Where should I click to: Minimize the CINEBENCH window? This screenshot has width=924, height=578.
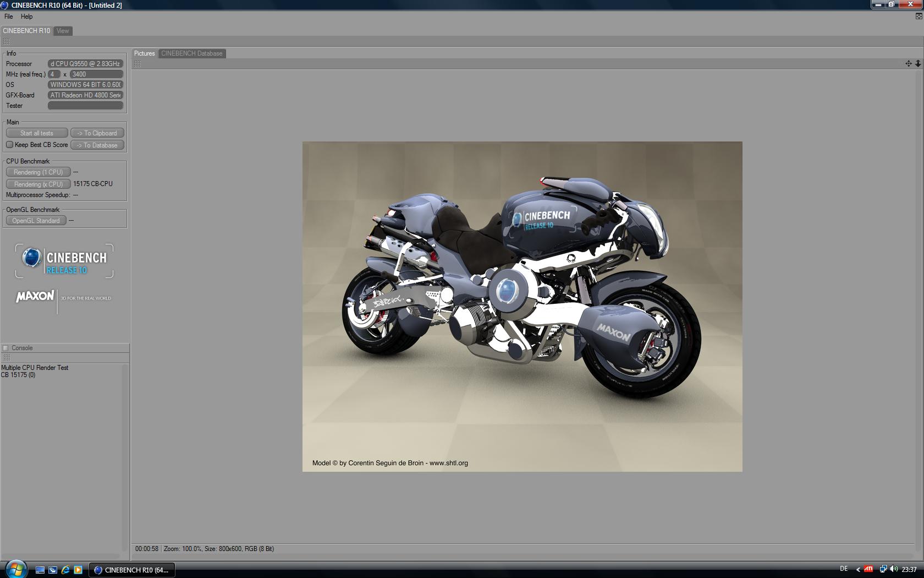[878, 4]
